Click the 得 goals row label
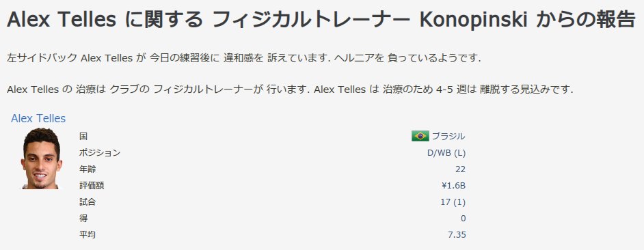Screen dimensions: 644x250 83,219
